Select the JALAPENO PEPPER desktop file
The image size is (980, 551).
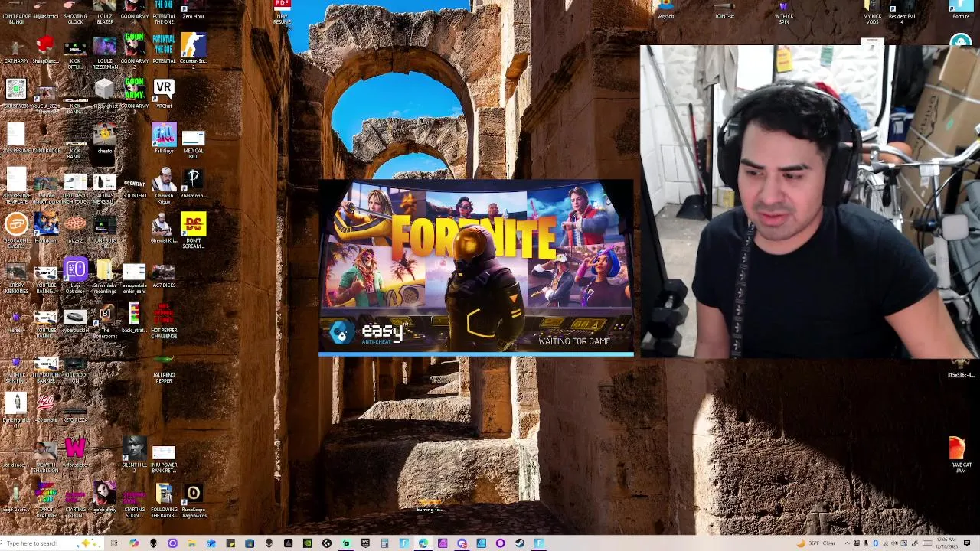164,368
